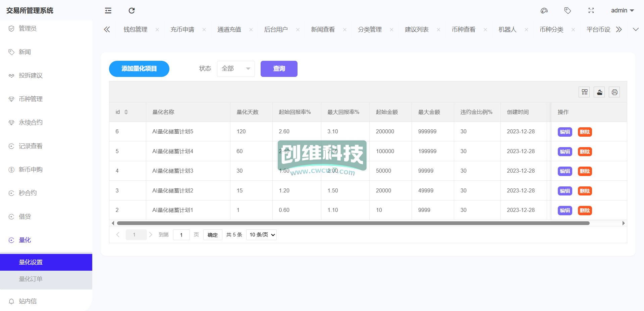Open 量化订单 in the sidebar
The image size is (644, 311).
pyautogui.click(x=31, y=279)
